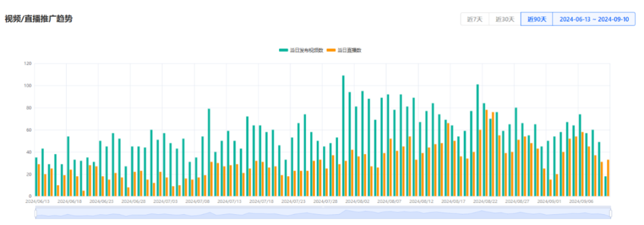The image size is (644, 225).
Task: Click the x-axis label 2024/08/17
Action: pos(453,202)
